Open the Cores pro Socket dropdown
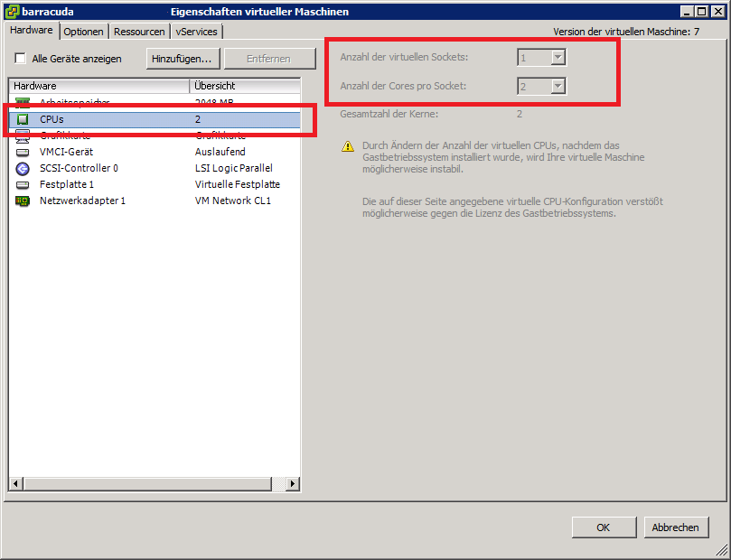 point(558,87)
